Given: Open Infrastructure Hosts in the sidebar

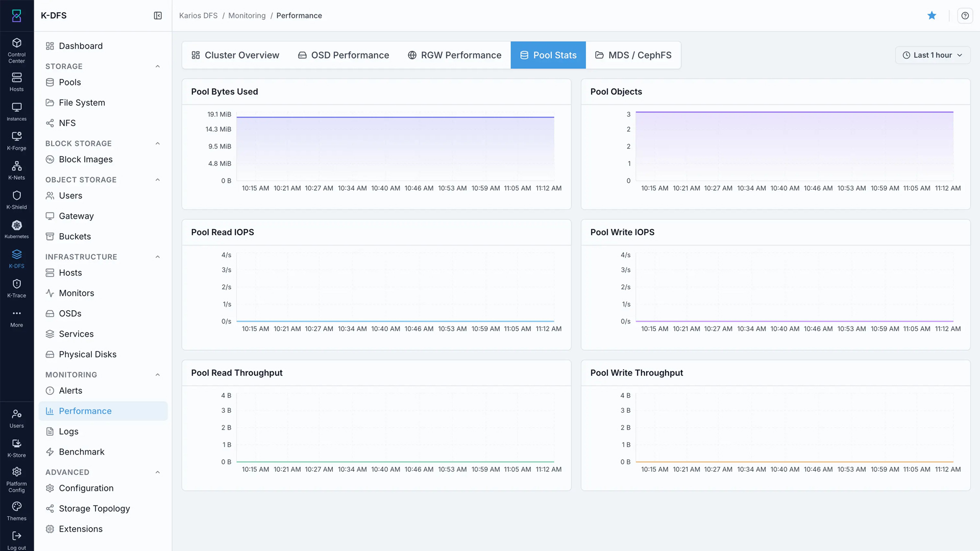Looking at the screenshot, I should (x=103, y=272).
